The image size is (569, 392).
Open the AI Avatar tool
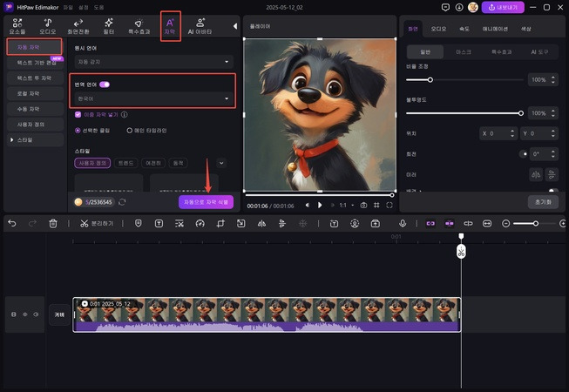(200, 26)
